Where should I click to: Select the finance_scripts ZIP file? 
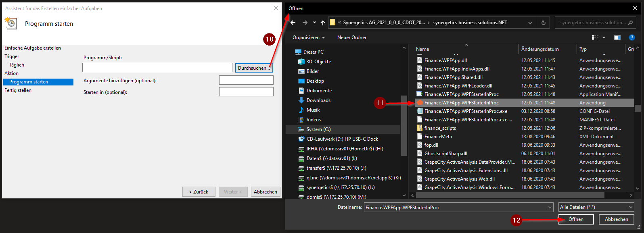[x=440, y=128]
